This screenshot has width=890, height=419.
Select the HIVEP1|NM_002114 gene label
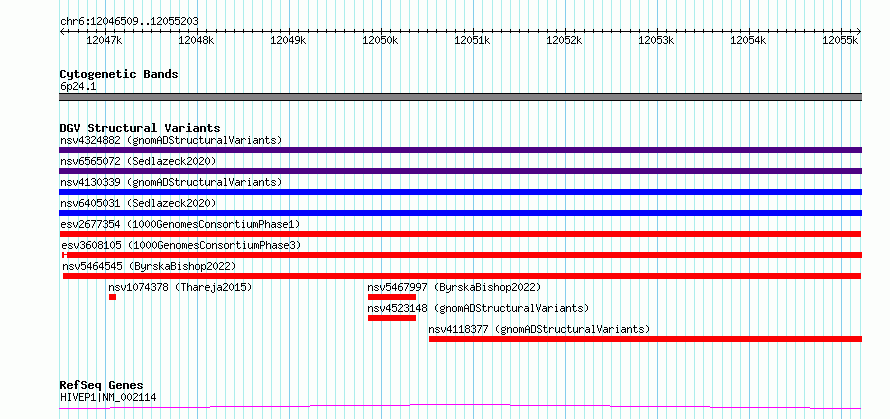[108, 397]
